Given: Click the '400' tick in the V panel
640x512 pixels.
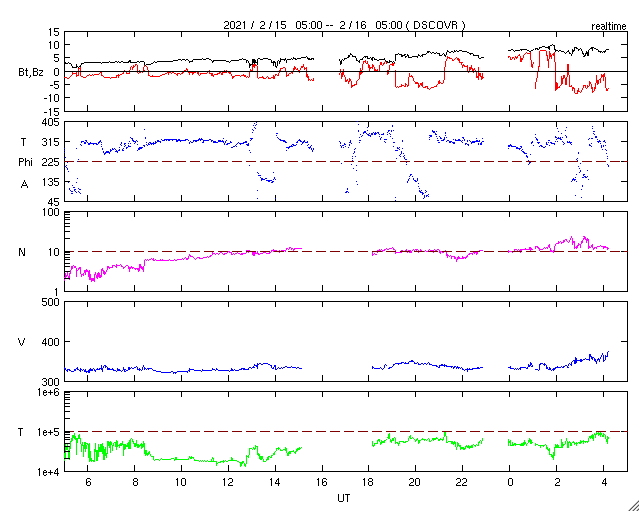Looking at the screenshot, I should tap(51, 342).
